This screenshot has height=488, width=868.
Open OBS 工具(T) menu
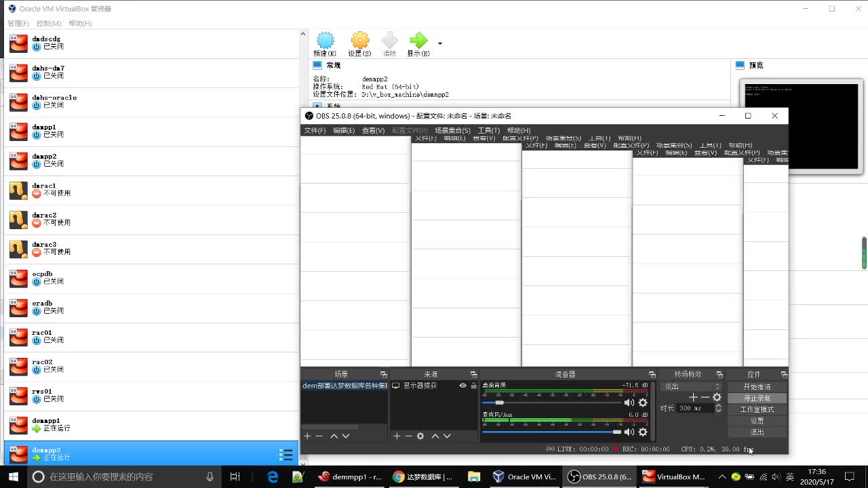tap(488, 130)
